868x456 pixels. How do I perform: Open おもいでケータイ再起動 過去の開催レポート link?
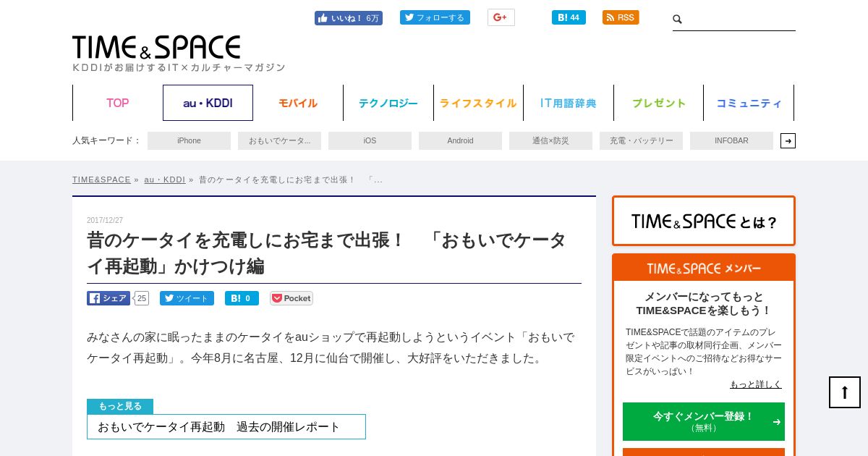(226, 426)
